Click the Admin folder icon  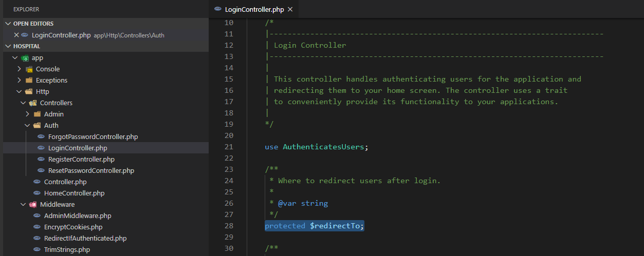(x=37, y=114)
